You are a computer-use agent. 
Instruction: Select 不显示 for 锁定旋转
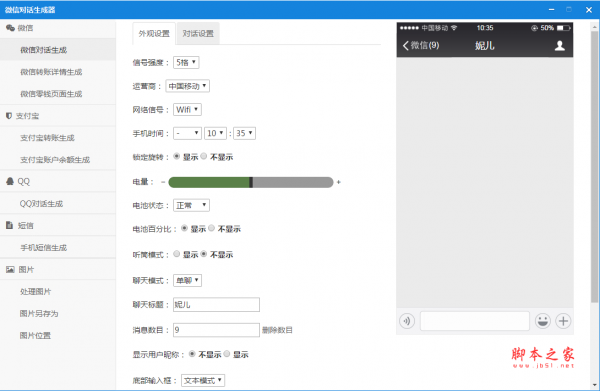click(204, 156)
